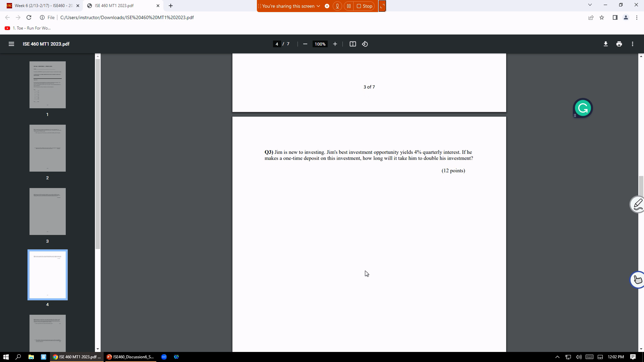
Task: Open Chrome's three-dot menu
Action: pyautogui.click(x=637, y=17)
